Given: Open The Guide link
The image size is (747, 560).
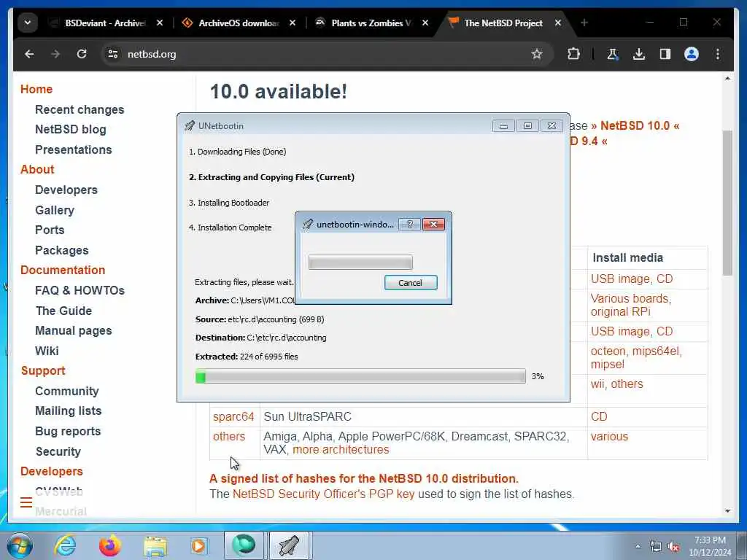Looking at the screenshot, I should tap(64, 311).
